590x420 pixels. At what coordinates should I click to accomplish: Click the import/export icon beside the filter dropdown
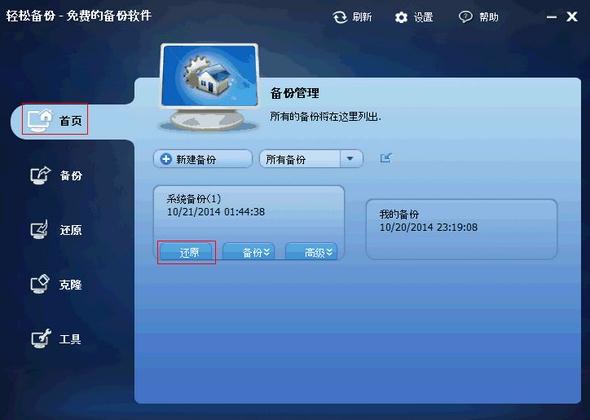click(x=386, y=158)
